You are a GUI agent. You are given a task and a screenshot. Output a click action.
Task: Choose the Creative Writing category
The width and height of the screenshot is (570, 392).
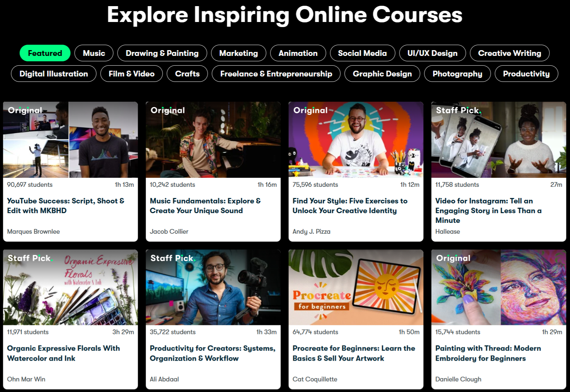click(509, 53)
